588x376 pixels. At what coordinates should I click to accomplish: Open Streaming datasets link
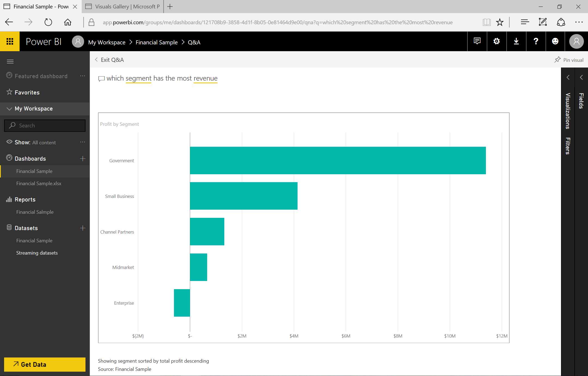(x=37, y=253)
